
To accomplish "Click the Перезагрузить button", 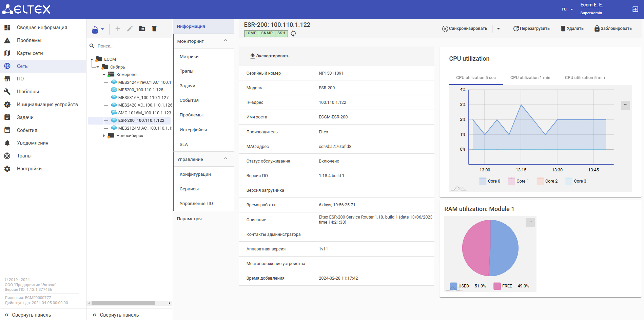I will (531, 29).
